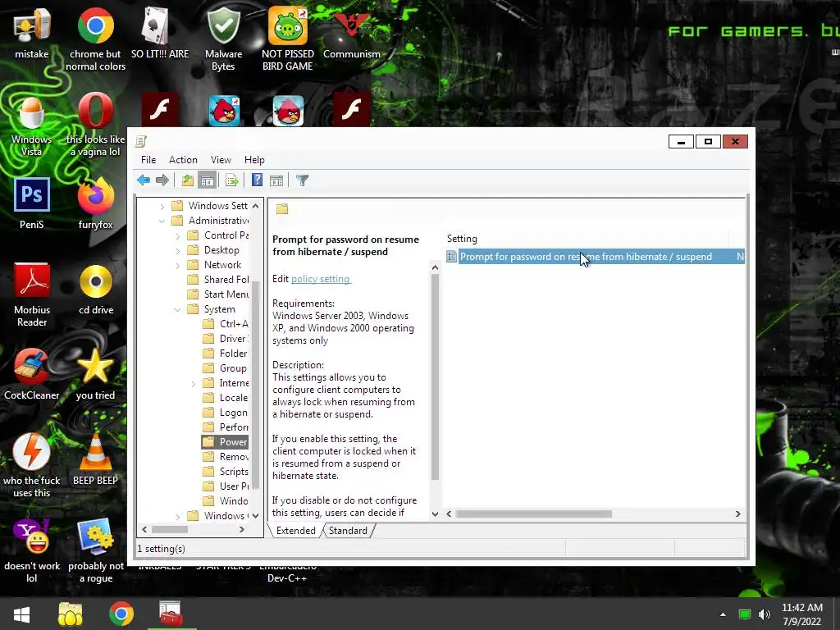Viewport: 840px width, 630px height.
Task: Click the Filter funnel toolbar icon
Action: [302, 180]
